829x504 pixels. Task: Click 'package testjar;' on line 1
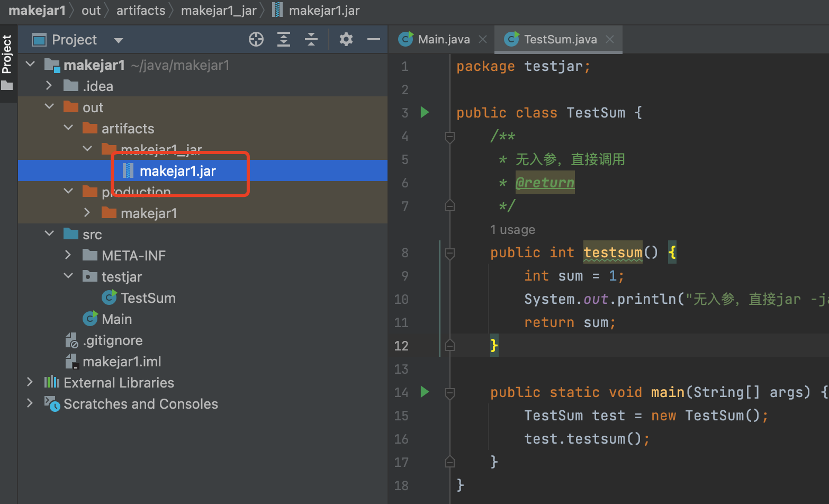pos(523,66)
